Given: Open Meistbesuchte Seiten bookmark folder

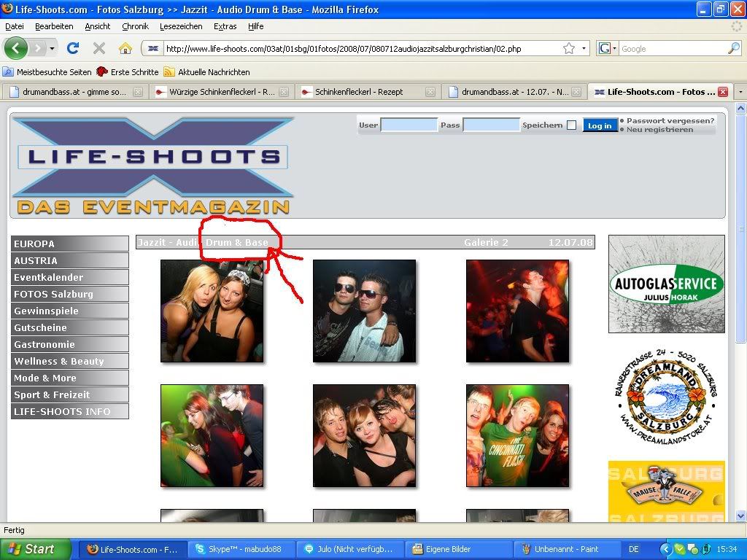Looking at the screenshot, I should [x=47, y=72].
